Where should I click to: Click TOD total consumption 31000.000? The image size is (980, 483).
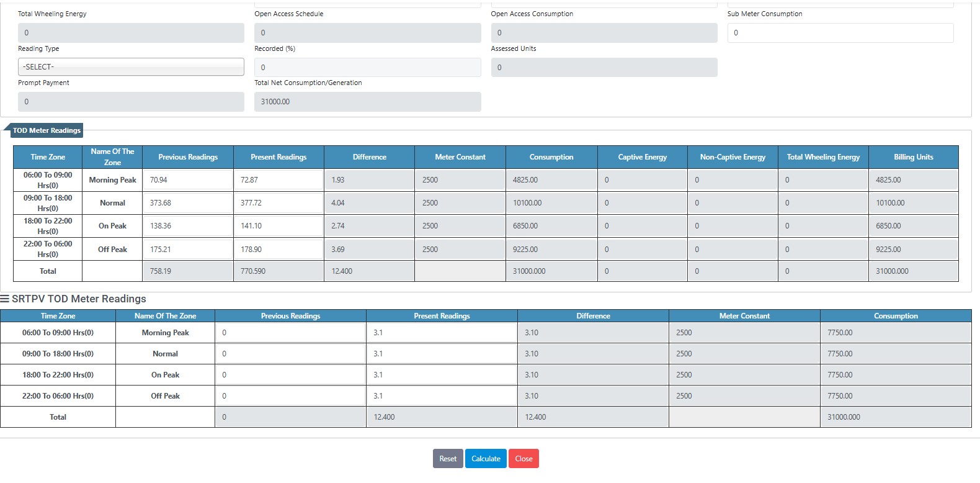pyautogui.click(x=551, y=271)
